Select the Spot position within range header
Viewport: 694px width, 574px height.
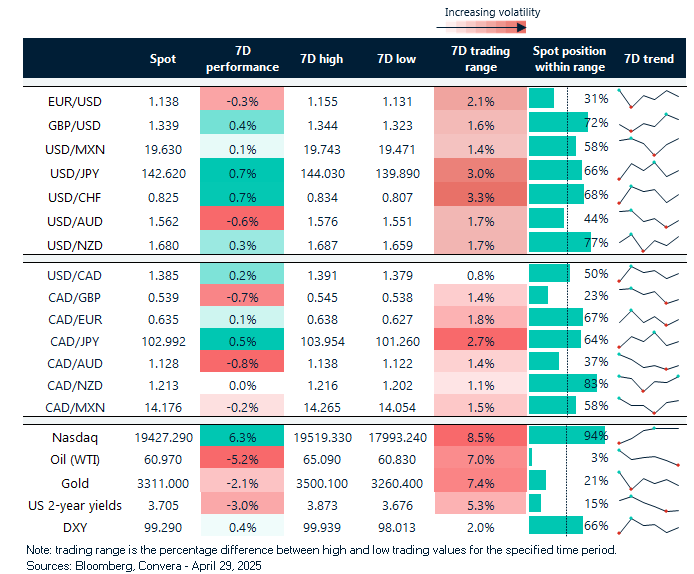(x=568, y=59)
